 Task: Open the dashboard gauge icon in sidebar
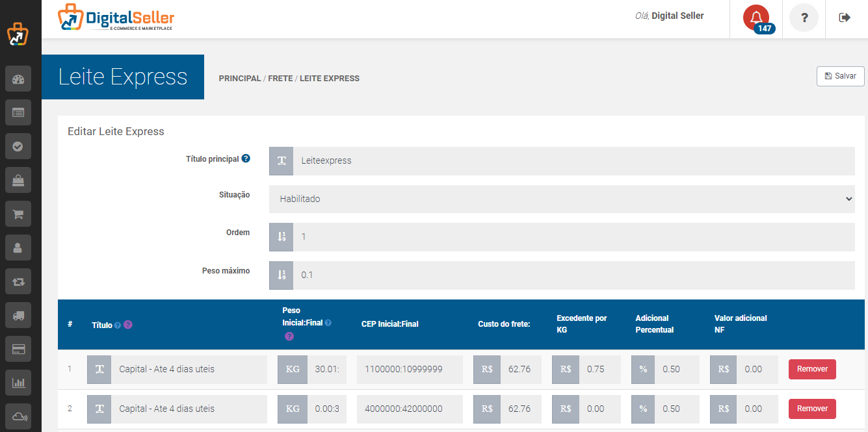click(18, 80)
